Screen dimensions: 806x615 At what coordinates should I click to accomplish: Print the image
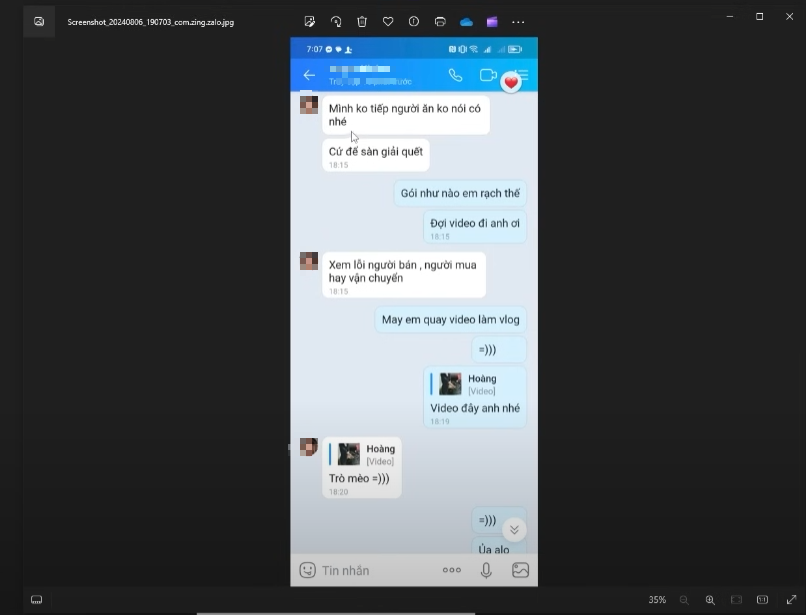click(440, 21)
